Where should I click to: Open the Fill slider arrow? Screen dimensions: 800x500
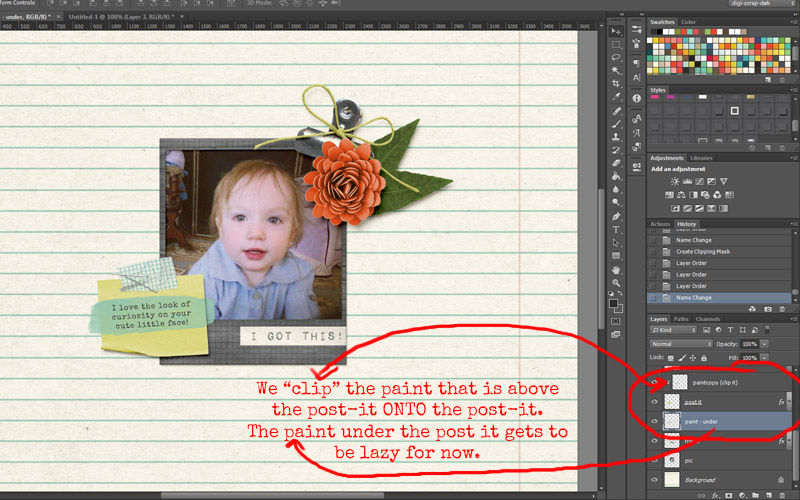pos(765,358)
